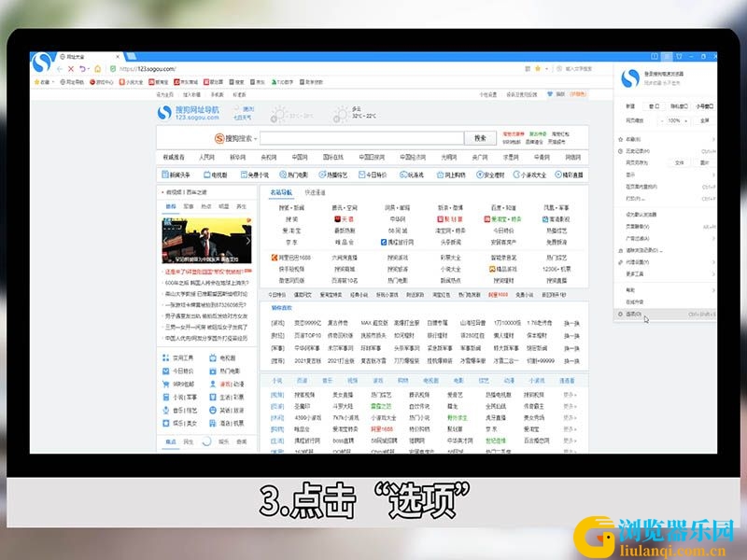The image size is (747, 560).
Task: Open a new tab button
Action: tap(132, 57)
